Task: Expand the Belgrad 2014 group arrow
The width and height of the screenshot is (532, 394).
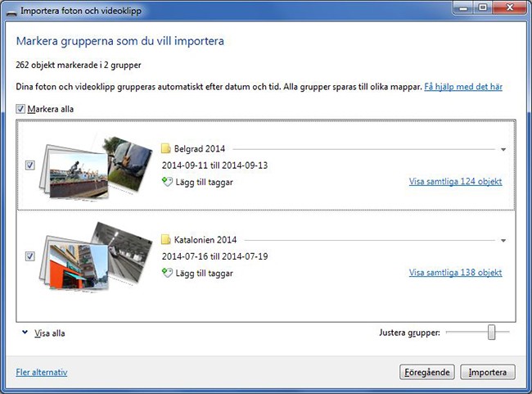Action: tap(503, 150)
